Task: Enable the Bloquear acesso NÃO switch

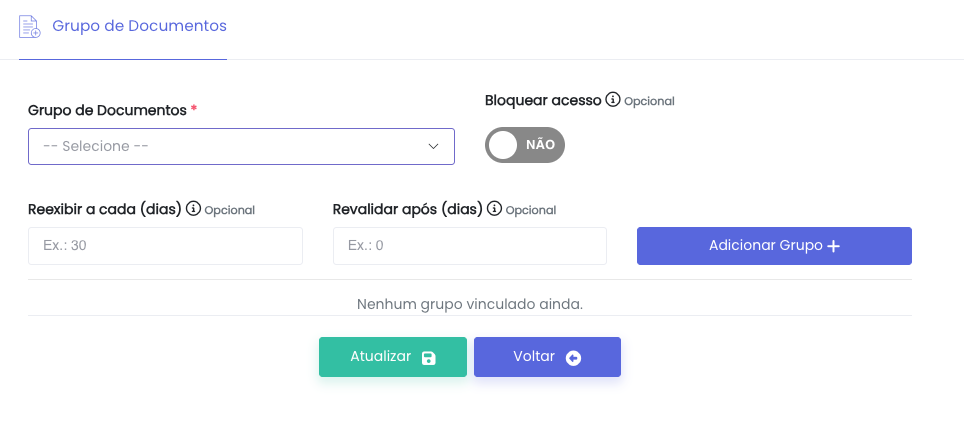Action: (x=525, y=145)
